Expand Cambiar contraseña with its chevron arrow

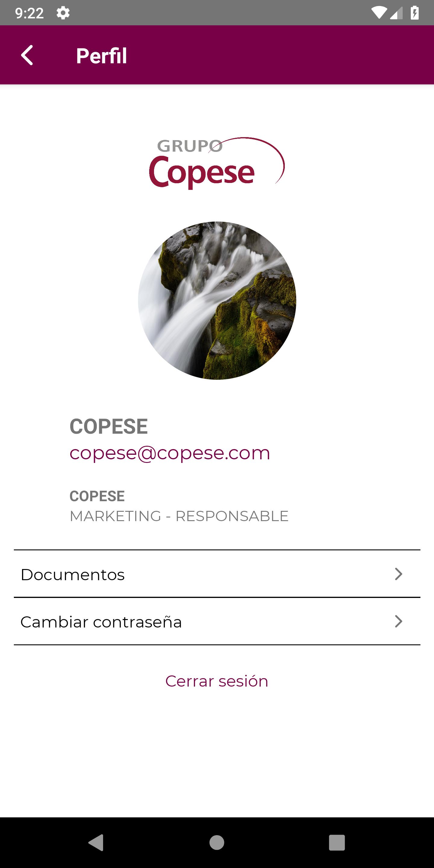pyautogui.click(x=399, y=621)
